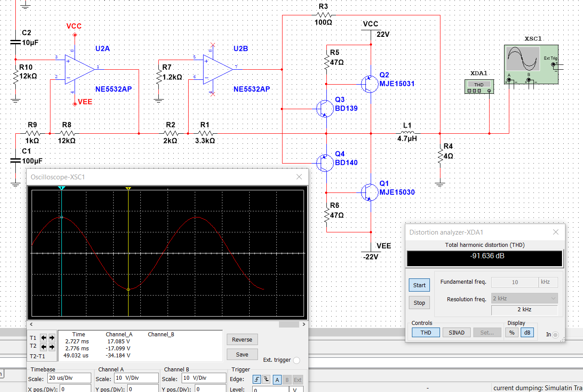The height and width of the screenshot is (392, 583).
Task: Display distortion in dB
Action: tap(527, 332)
